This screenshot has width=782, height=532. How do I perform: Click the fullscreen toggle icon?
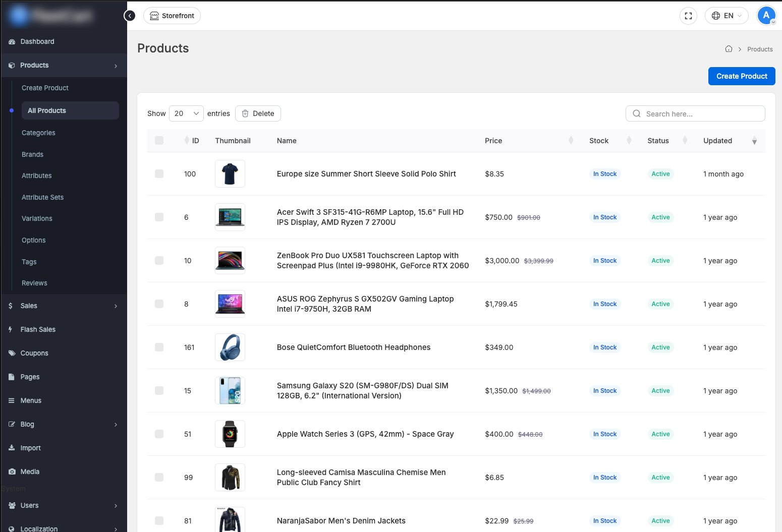(x=688, y=16)
